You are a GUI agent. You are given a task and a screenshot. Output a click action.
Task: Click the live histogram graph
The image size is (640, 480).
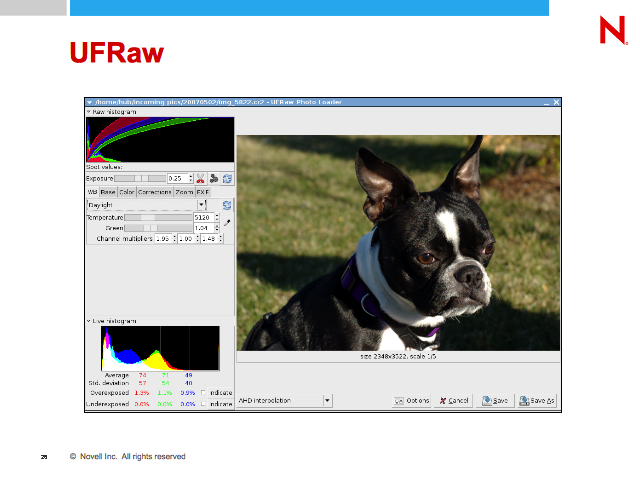pos(160,348)
